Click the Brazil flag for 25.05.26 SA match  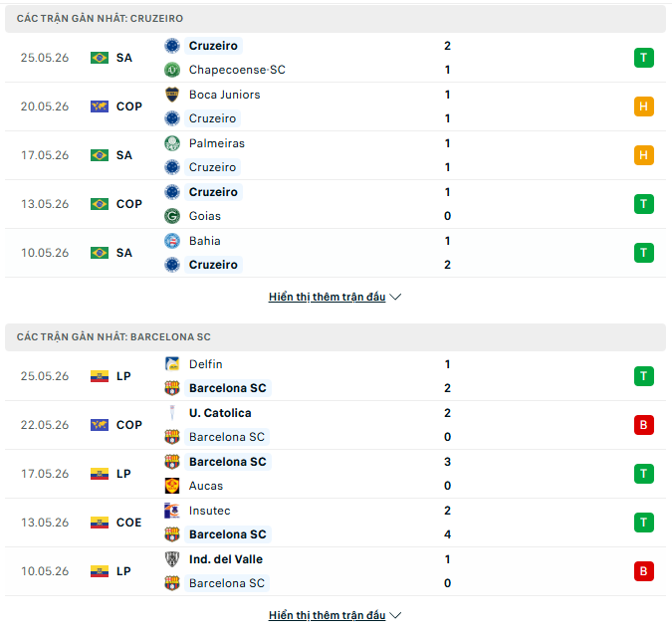coord(100,58)
